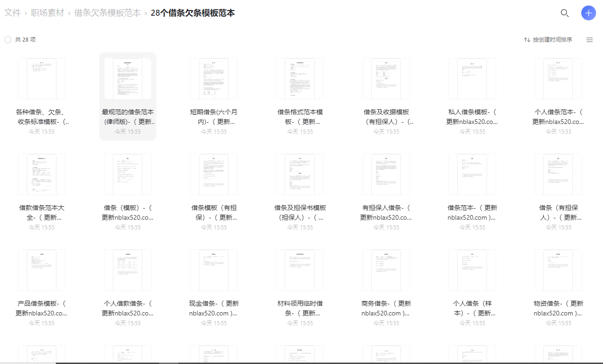
Task: Open the 按创建时间排序 sort dropdown
Action: (548, 40)
